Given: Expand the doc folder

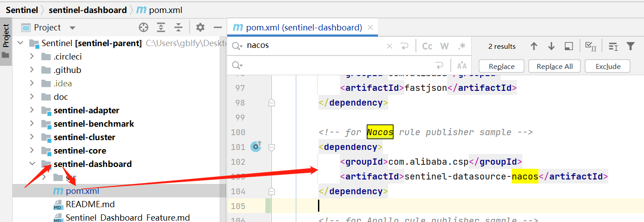Looking at the screenshot, I should [x=32, y=97].
